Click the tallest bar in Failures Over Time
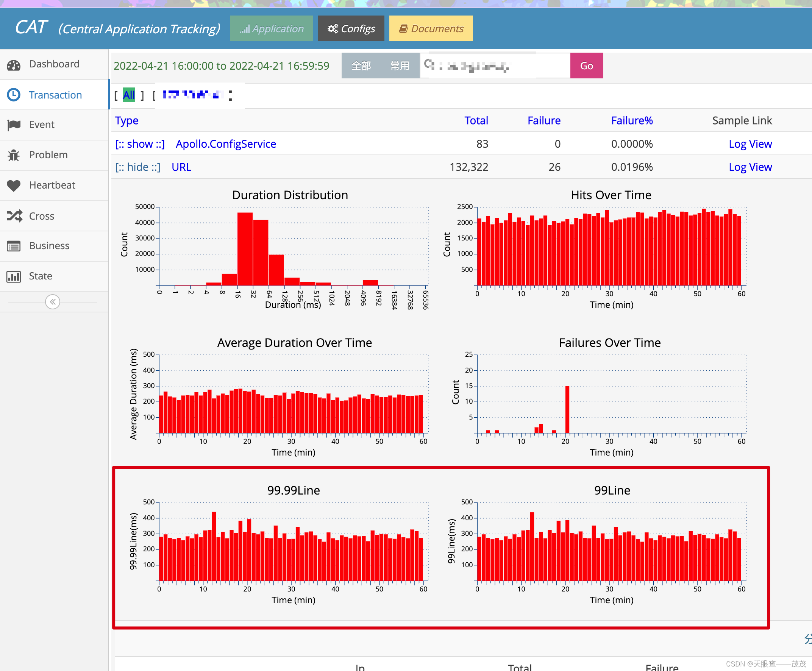 coord(567,410)
